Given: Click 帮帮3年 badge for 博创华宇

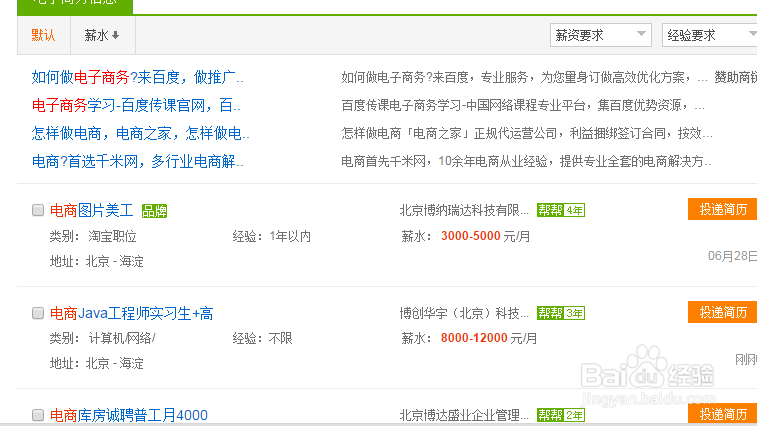Looking at the screenshot, I should pos(561,313).
